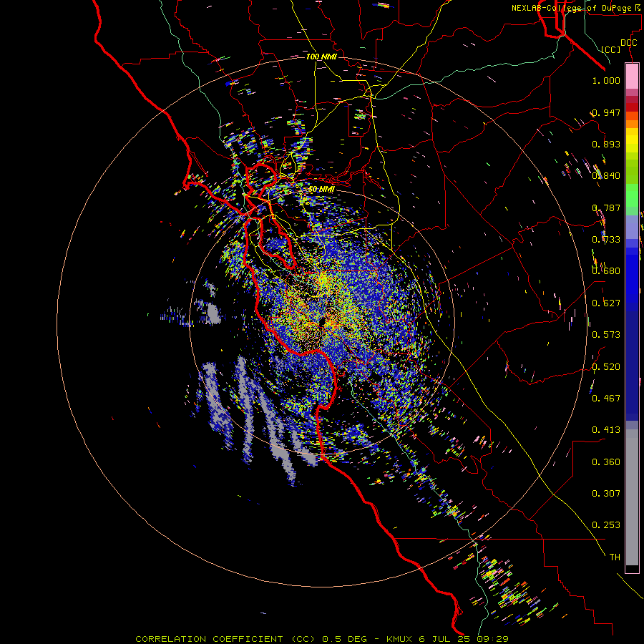Click the 0.840 legend value
644x644 pixels.
click(x=606, y=176)
